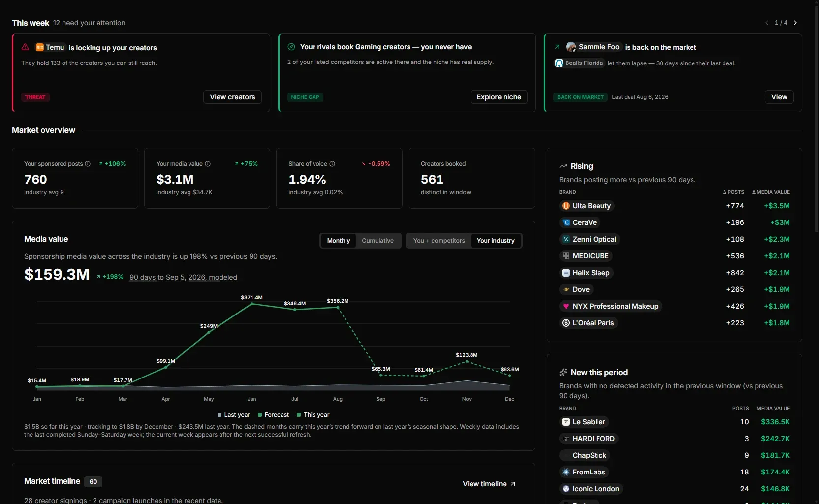819x504 pixels.
Task: Click the Bealls Florida logo icon
Action: coord(559,63)
